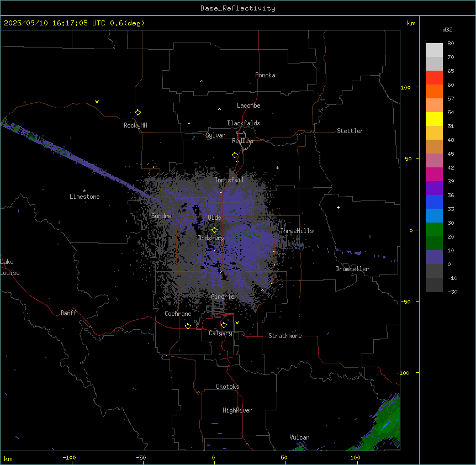
Task: Click the yellow diamond marker above RockyMH
Action: click(x=138, y=113)
